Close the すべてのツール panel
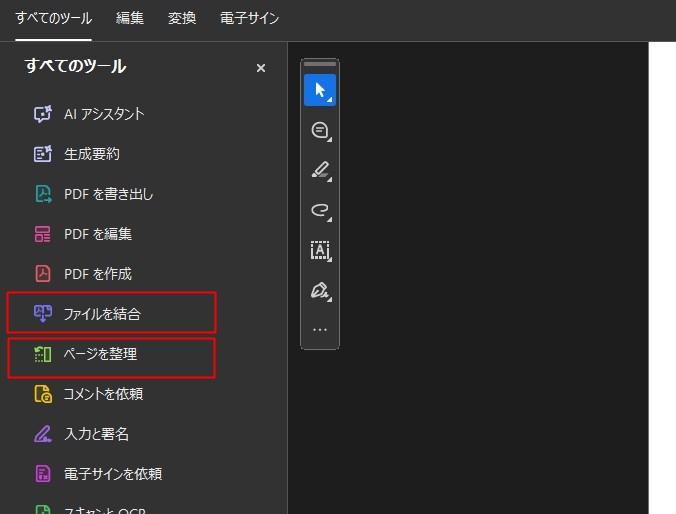 coord(261,68)
